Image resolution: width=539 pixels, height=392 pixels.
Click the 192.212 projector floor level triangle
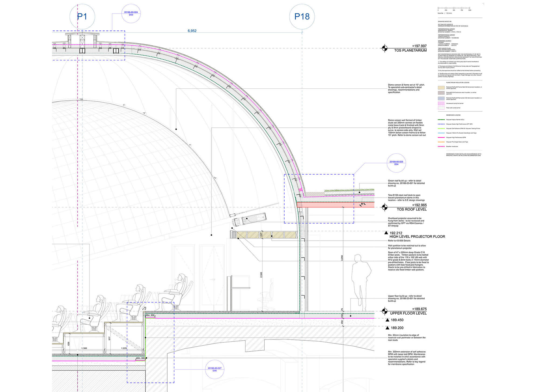386,233
